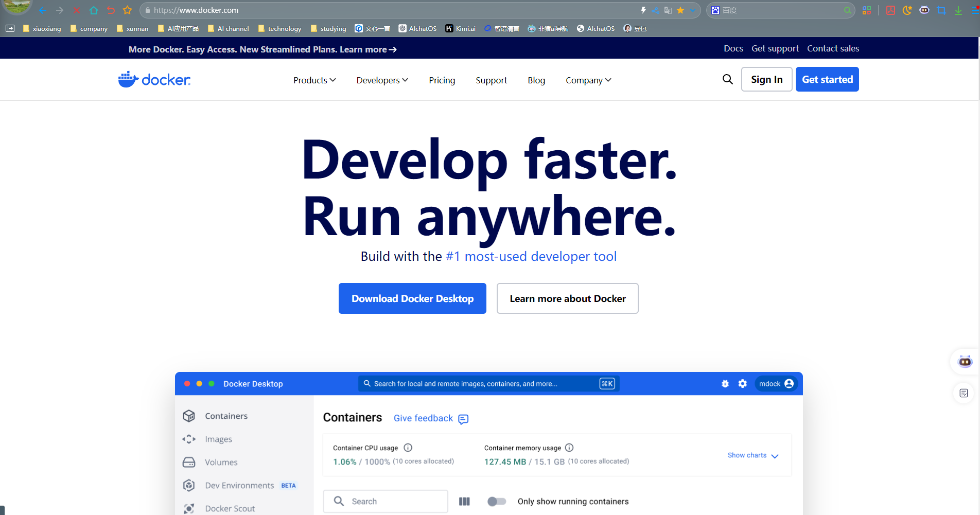This screenshot has height=515, width=980.
Task: Select Images in Docker Desktop sidebar
Action: pyautogui.click(x=218, y=439)
